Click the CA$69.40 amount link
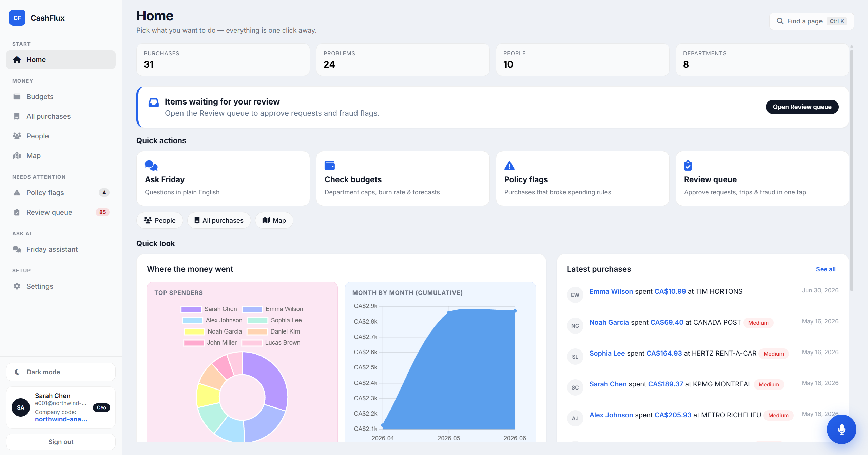The width and height of the screenshot is (868, 455). (667, 322)
